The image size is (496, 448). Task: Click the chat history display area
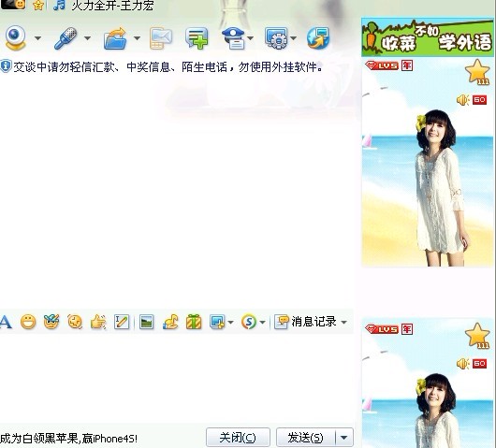(177, 190)
